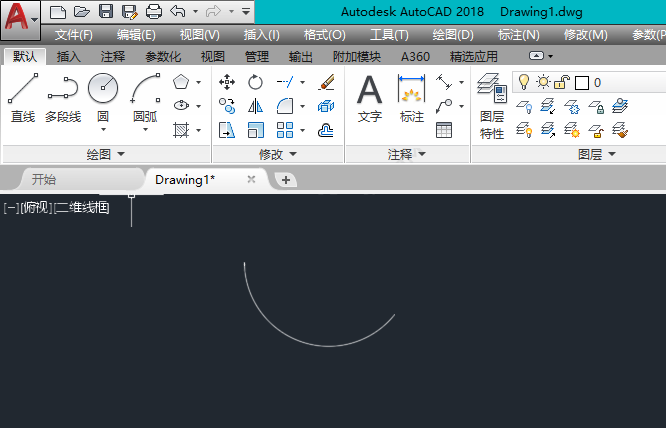Image resolution: width=666 pixels, height=428 pixels.
Task: Open the 图层特性 layer properties manager
Action: pyautogui.click(x=492, y=107)
